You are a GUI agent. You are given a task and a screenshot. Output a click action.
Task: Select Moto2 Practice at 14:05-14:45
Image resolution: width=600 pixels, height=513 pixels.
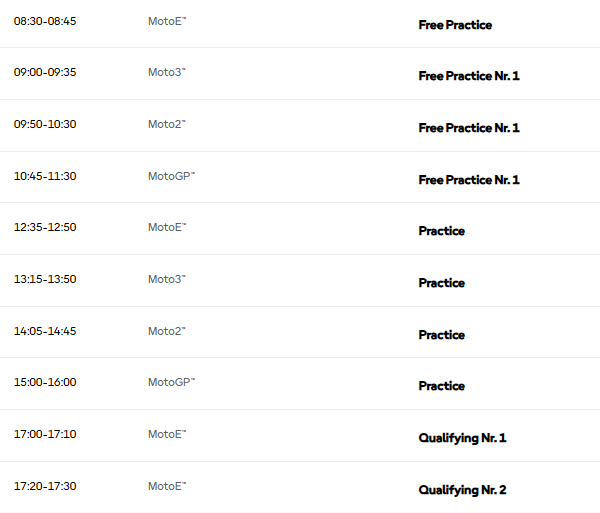coord(300,332)
